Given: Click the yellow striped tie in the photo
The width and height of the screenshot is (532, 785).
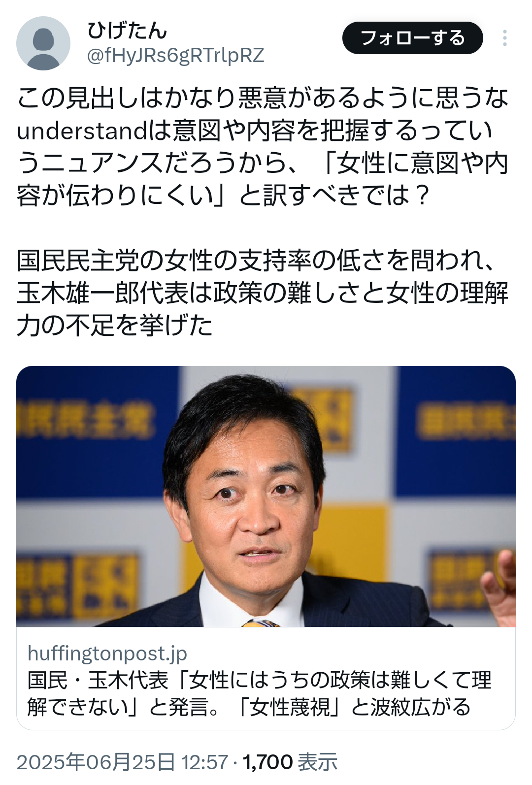Looking at the screenshot, I should [261, 623].
